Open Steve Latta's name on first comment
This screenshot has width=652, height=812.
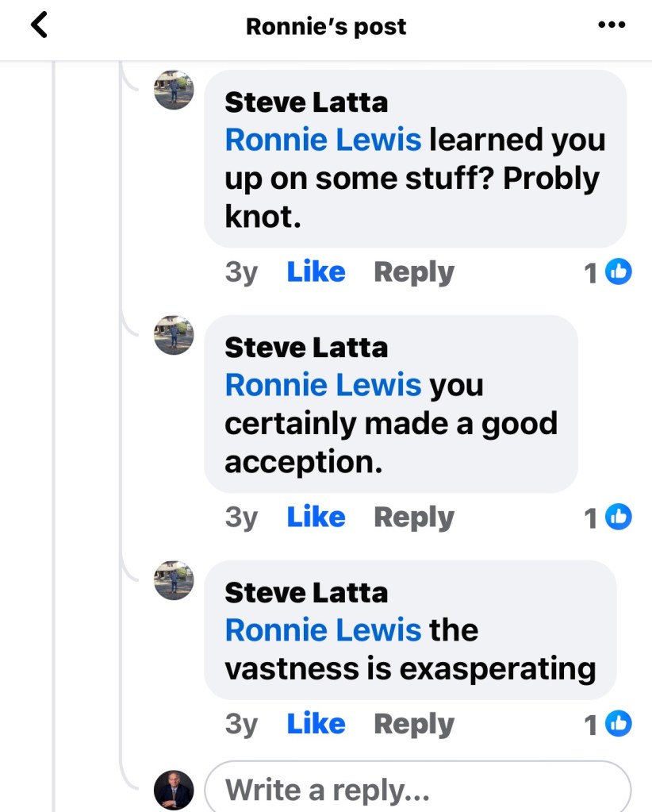point(306,102)
